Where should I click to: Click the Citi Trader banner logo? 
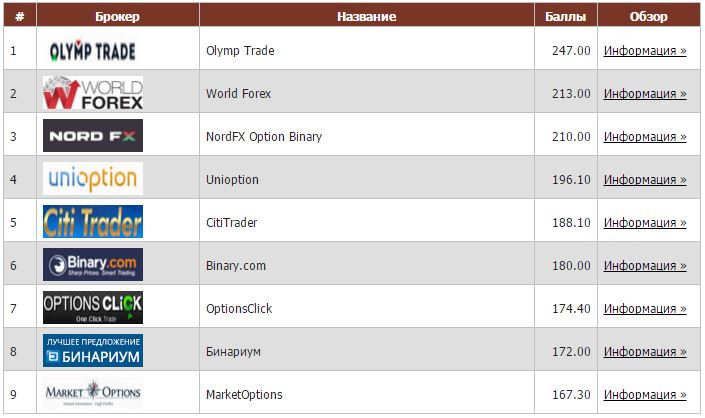pos(93,222)
